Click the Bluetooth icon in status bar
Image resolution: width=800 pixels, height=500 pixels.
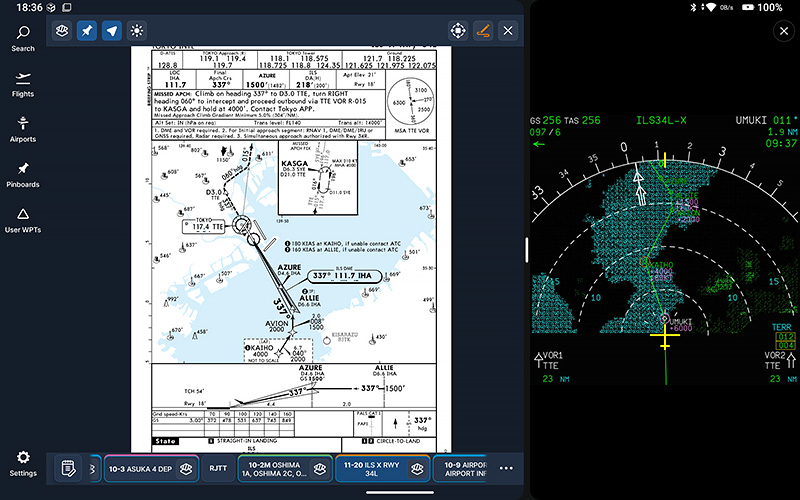tap(693, 7)
